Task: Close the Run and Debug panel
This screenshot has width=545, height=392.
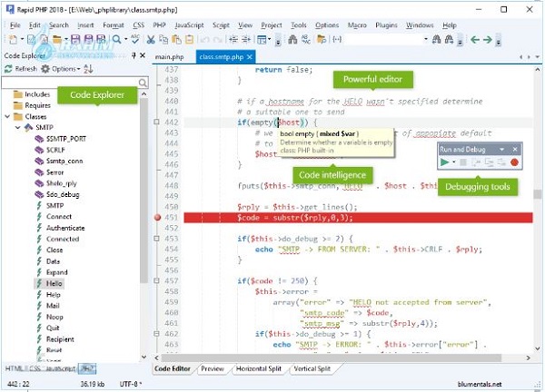Action: (x=515, y=150)
